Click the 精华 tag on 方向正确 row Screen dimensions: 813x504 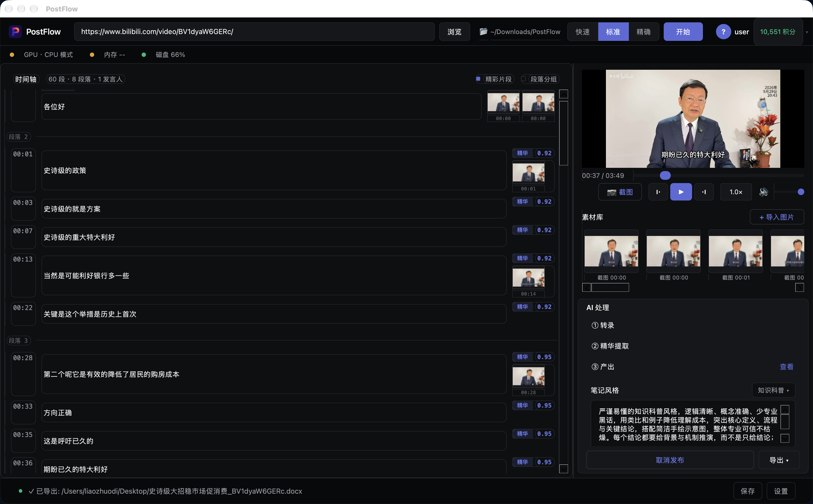click(522, 405)
